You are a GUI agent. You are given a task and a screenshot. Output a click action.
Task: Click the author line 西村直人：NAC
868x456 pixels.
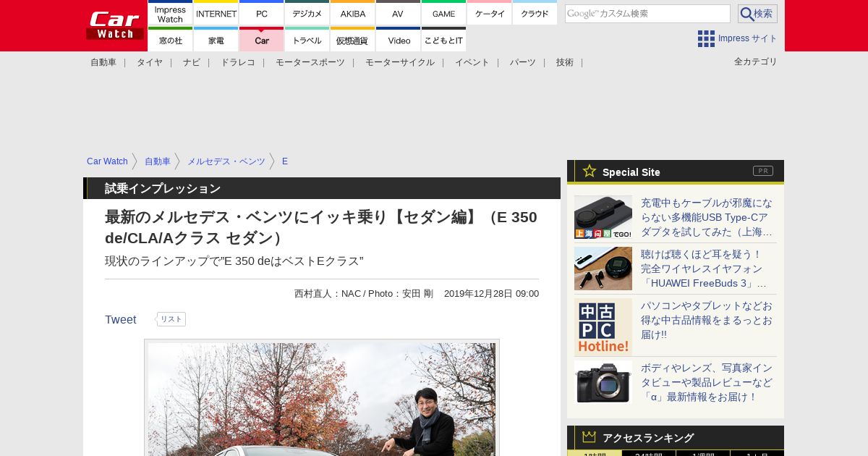(x=327, y=294)
